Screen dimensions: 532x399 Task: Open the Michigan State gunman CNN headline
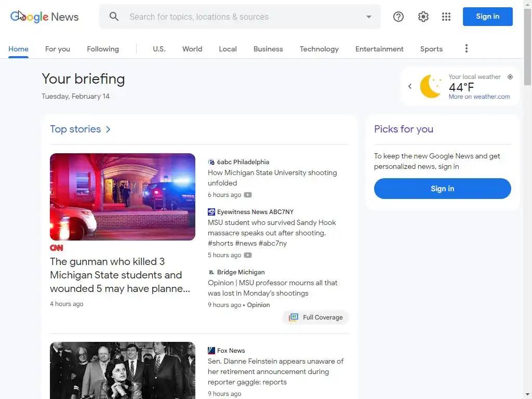120,275
